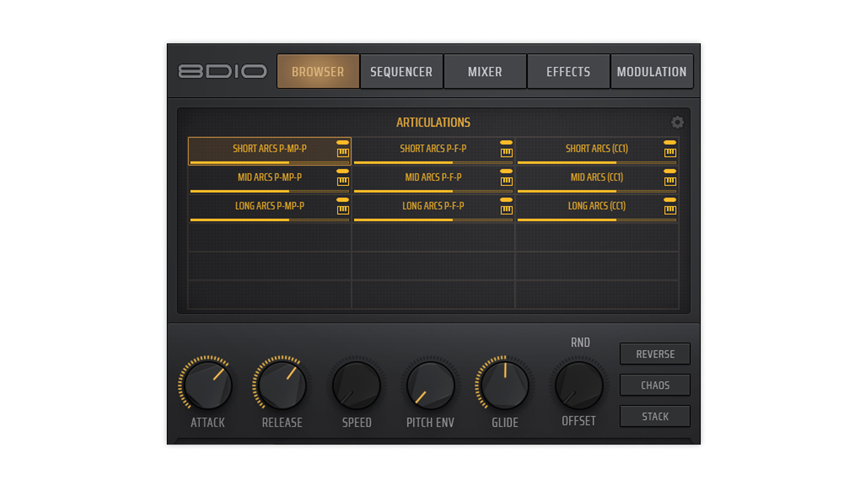The height and width of the screenshot is (488, 868).
Task: Enable the Reverse button
Action: click(655, 354)
